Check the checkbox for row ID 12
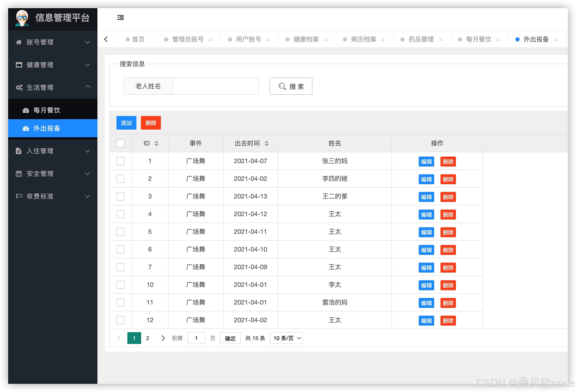 click(121, 320)
